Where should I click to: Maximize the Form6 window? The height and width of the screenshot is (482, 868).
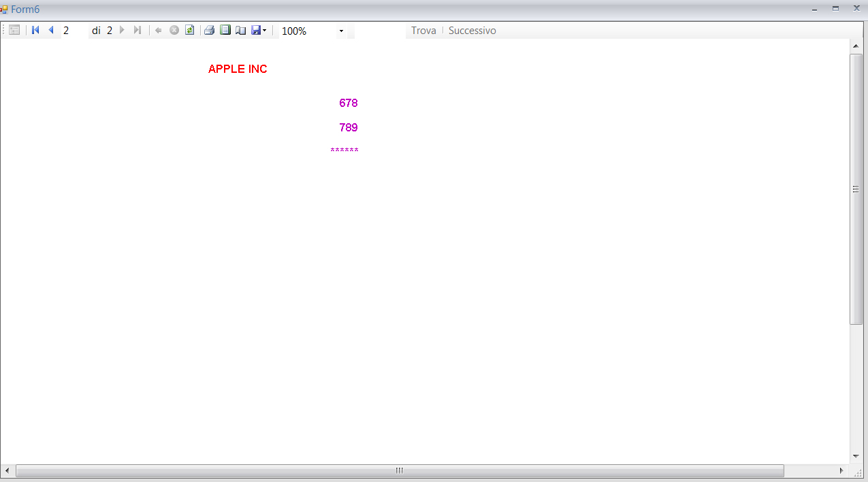point(835,9)
